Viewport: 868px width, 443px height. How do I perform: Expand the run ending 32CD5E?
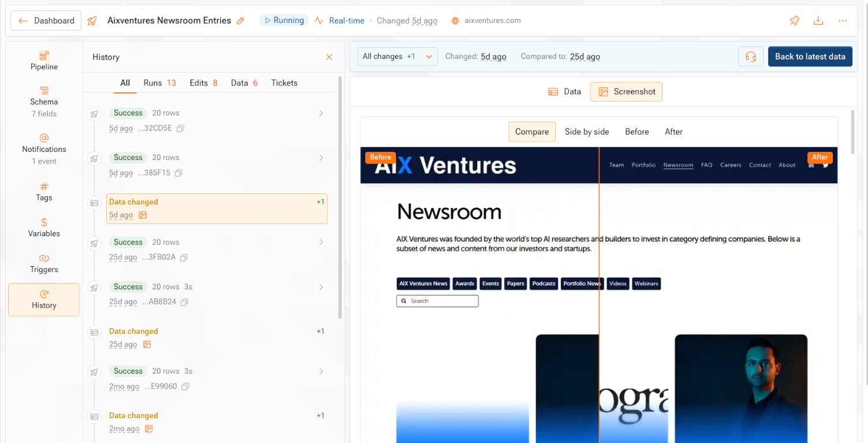321,113
